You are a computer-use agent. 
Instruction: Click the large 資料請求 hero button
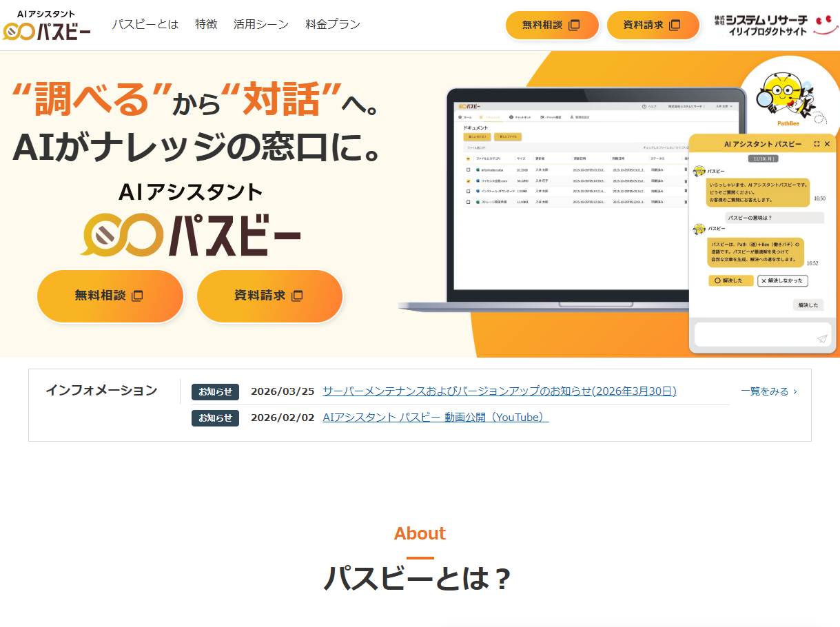coord(269,296)
